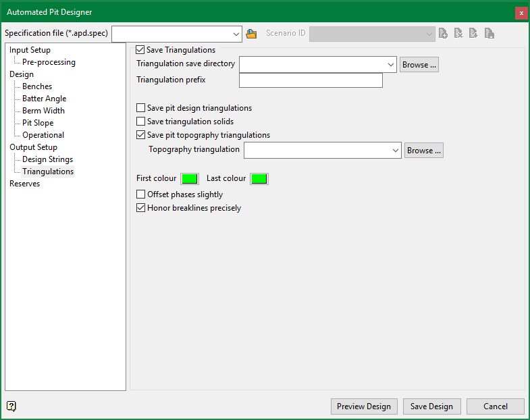Tick the Offset phases slightly checkbox
530x420 pixels.
coord(141,194)
